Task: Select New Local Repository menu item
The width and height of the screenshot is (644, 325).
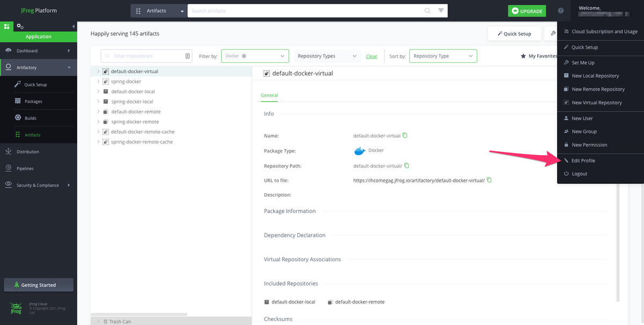Action: pyautogui.click(x=601, y=76)
